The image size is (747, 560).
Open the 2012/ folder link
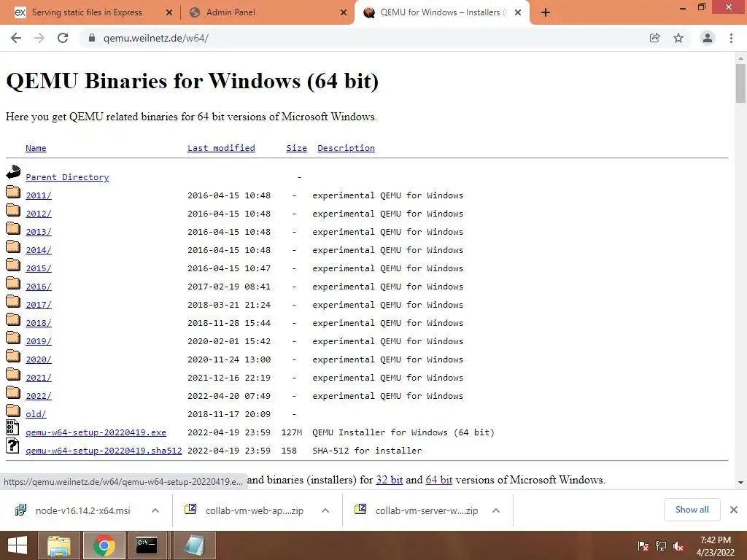(39, 214)
